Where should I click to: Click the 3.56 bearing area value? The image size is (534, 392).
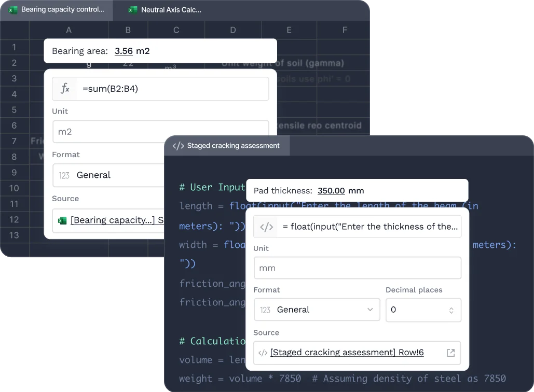coord(124,51)
